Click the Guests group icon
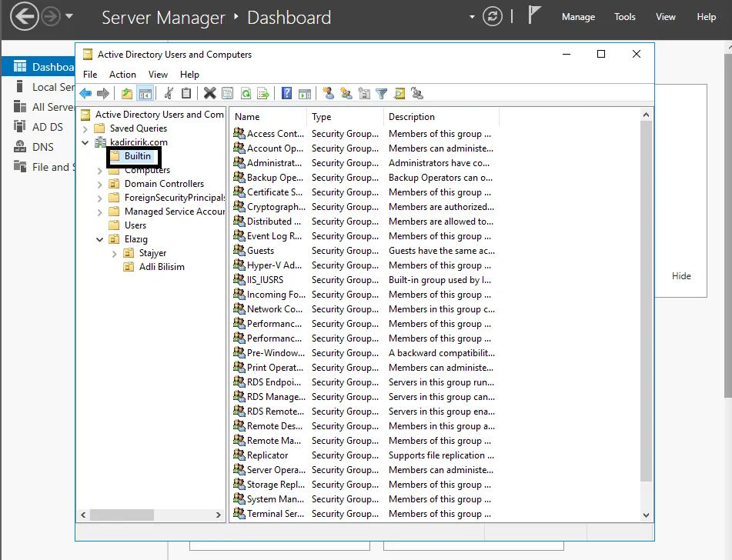This screenshot has height=560, width=732. point(239,250)
